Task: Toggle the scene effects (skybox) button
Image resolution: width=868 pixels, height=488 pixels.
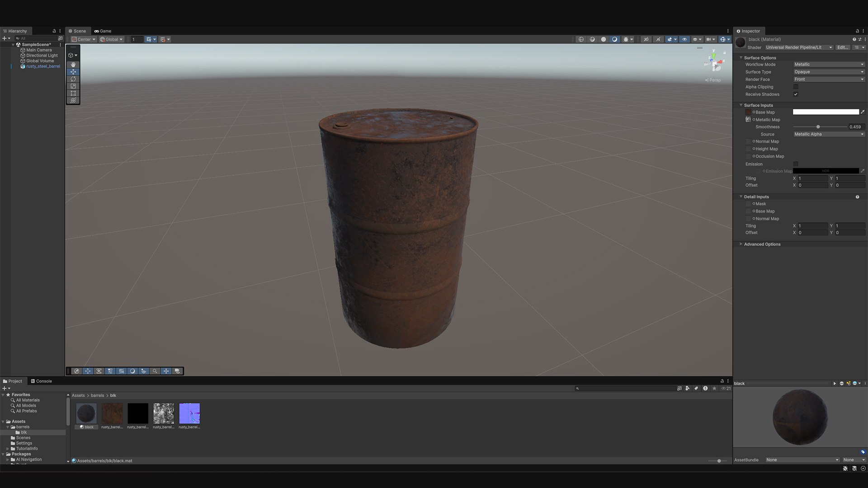Action: click(670, 39)
